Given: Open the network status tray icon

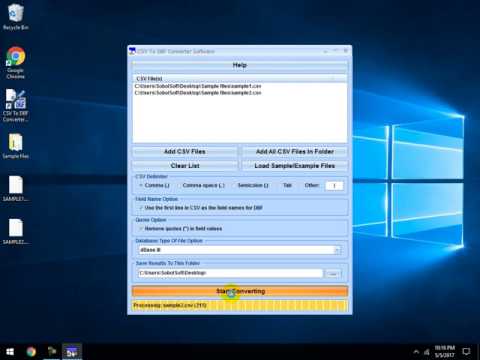Looking at the screenshot, I should point(427,352).
